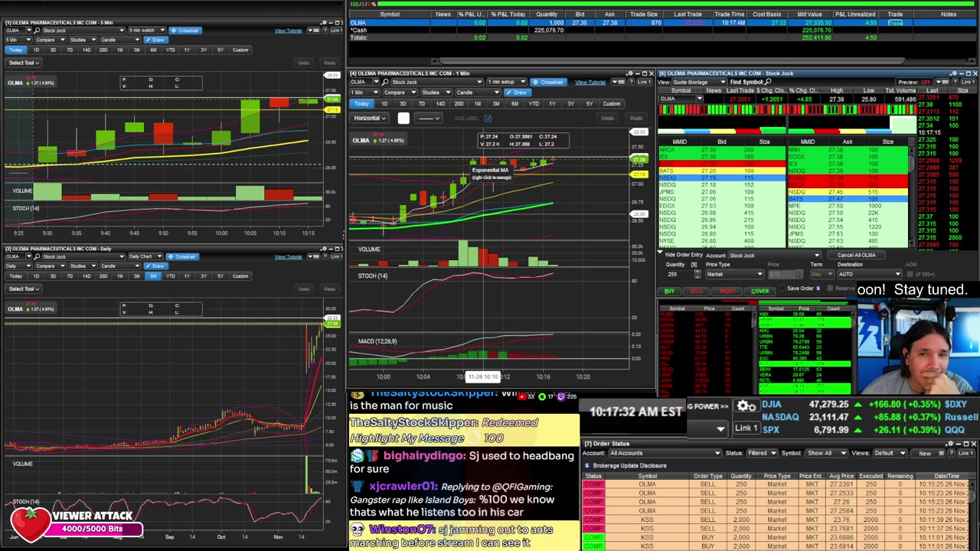Select the 1D range tab in 1 Min chart
This screenshot has width=980, height=551.
click(x=384, y=104)
